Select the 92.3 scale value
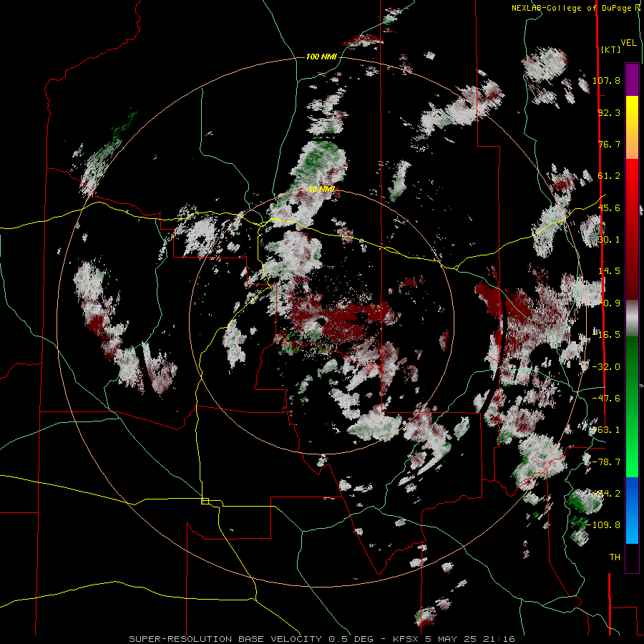644x644 pixels. point(609,112)
